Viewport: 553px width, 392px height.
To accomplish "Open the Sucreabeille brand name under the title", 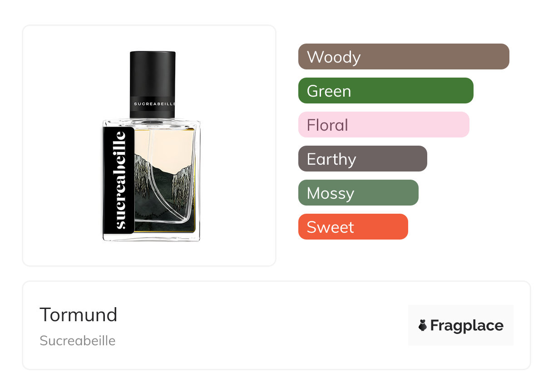I will click(x=78, y=341).
